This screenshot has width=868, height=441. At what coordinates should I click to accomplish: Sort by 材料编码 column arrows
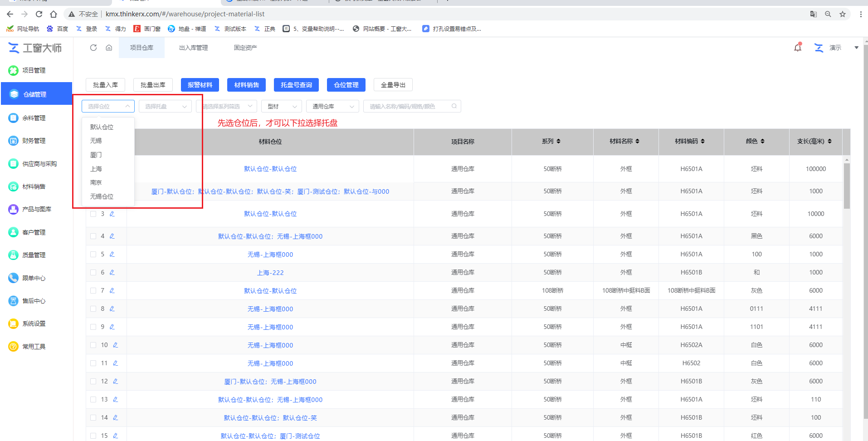pos(702,142)
